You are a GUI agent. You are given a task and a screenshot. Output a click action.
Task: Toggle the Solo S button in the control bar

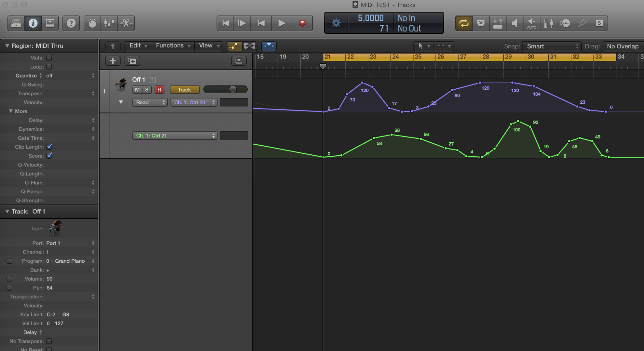(x=599, y=23)
